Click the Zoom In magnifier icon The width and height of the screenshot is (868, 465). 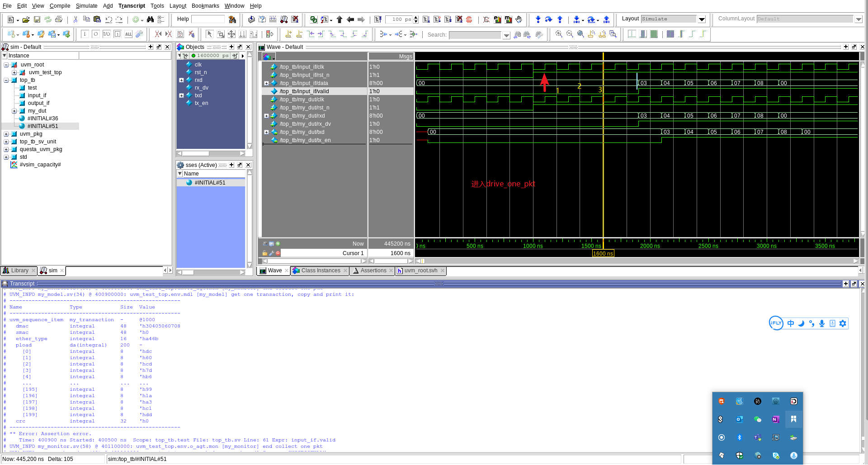559,34
